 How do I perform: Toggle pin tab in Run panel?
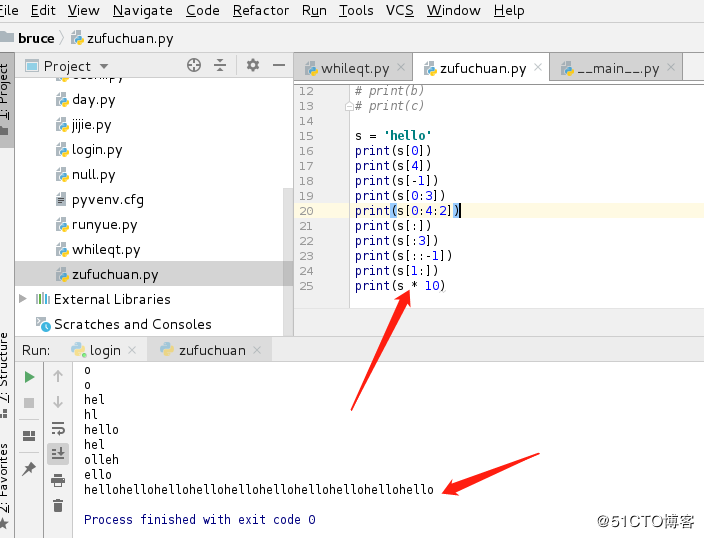click(29, 469)
